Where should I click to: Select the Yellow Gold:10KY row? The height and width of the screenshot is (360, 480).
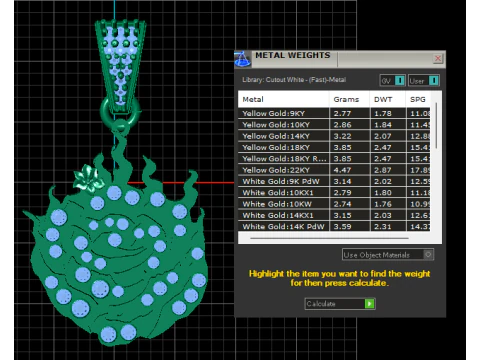click(x=334, y=125)
